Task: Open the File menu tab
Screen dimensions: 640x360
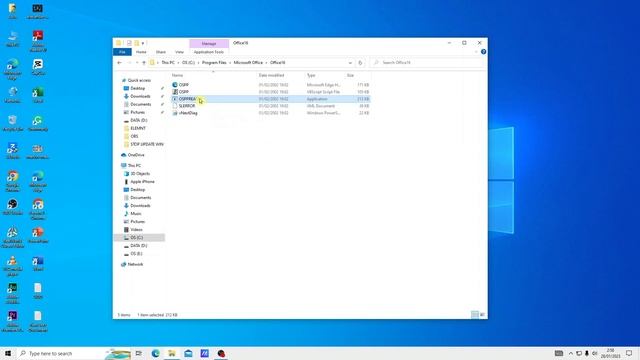Action: tap(122, 52)
